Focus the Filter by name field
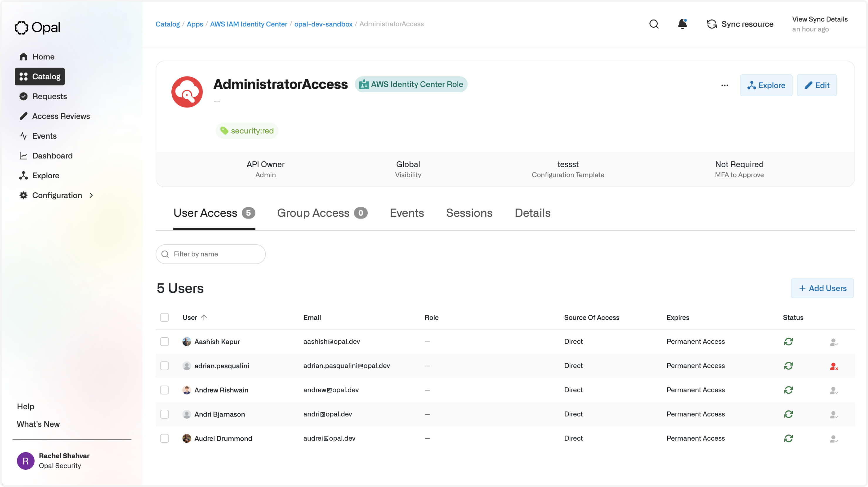The width and height of the screenshot is (868, 487). click(211, 254)
